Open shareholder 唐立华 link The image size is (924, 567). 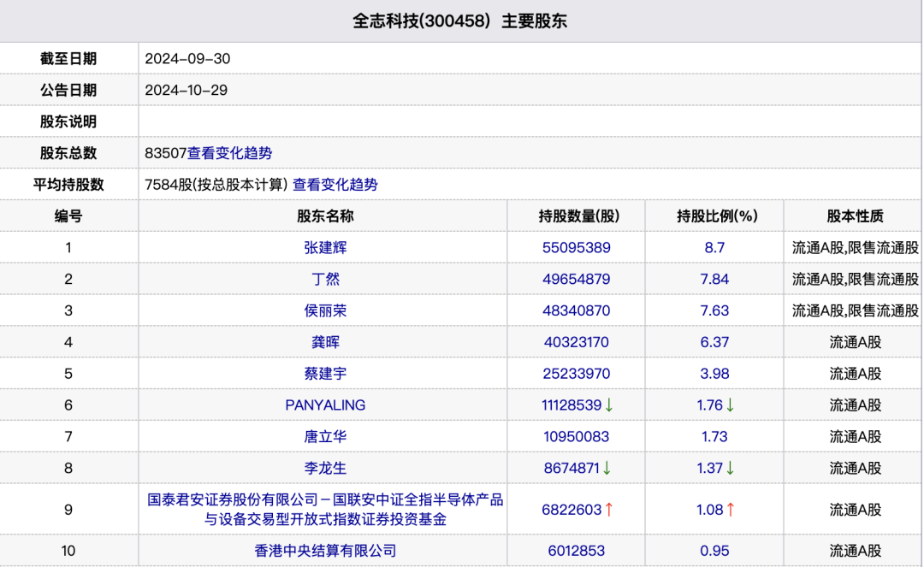point(325,437)
